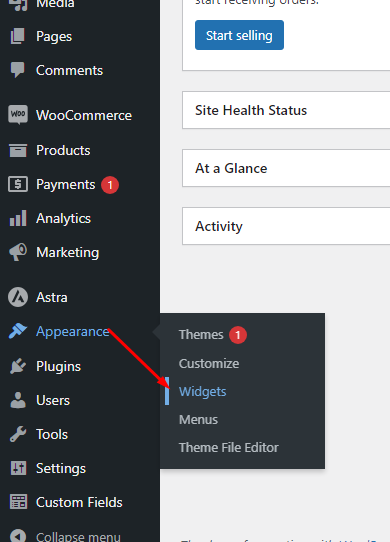Open Comments in the sidebar

tap(69, 71)
